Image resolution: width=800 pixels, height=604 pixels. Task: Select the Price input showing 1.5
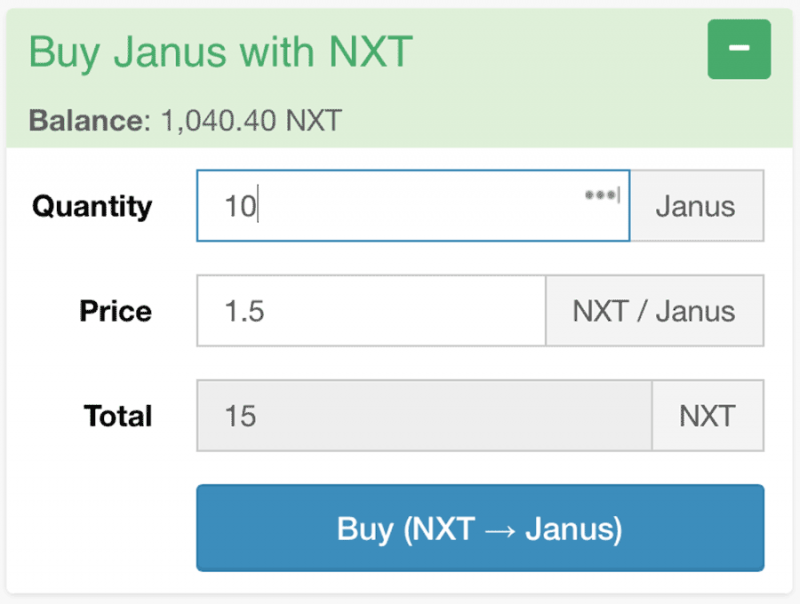(370, 310)
